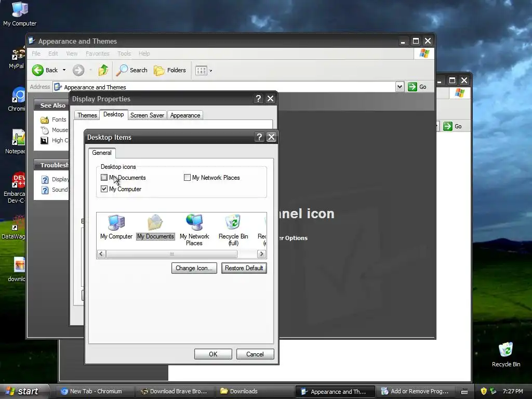Select the My Computer desktop icon

point(20,14)
